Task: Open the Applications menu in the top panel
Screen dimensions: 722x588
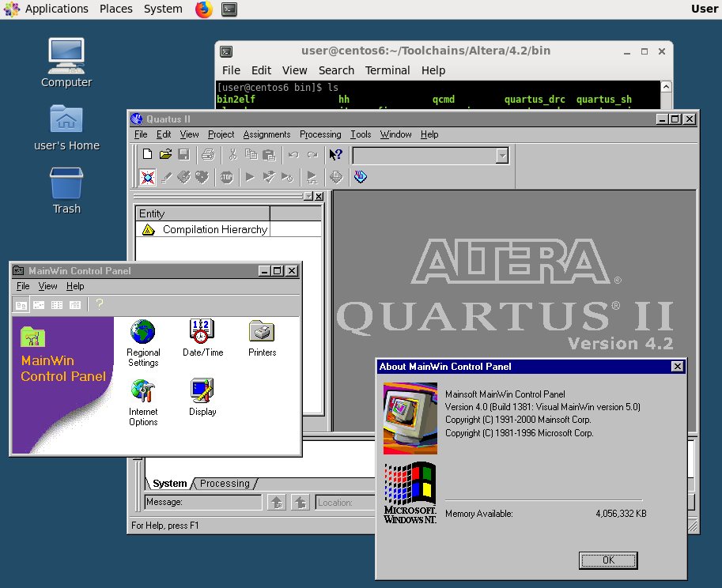Action: [x=56, y=9]
